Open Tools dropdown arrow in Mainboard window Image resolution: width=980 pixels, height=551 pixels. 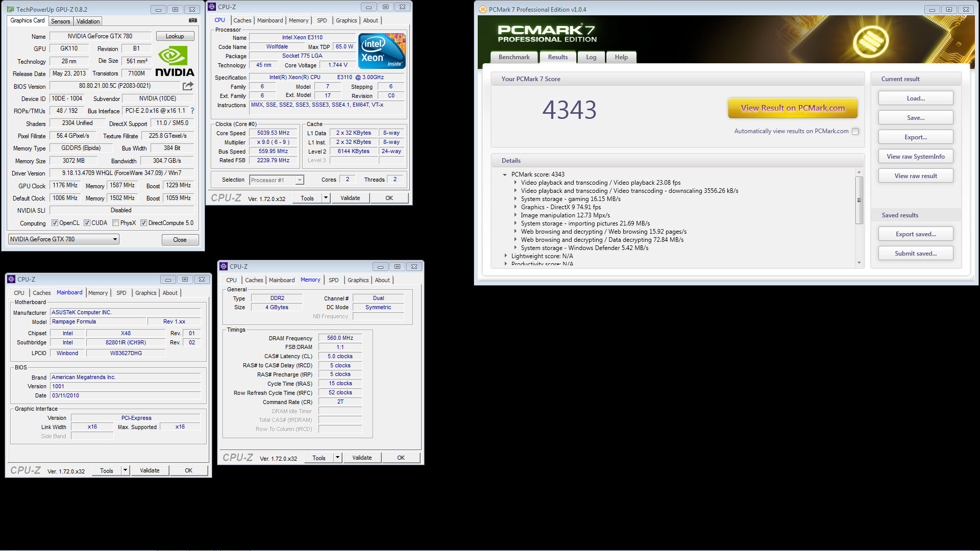coord(125,470)
